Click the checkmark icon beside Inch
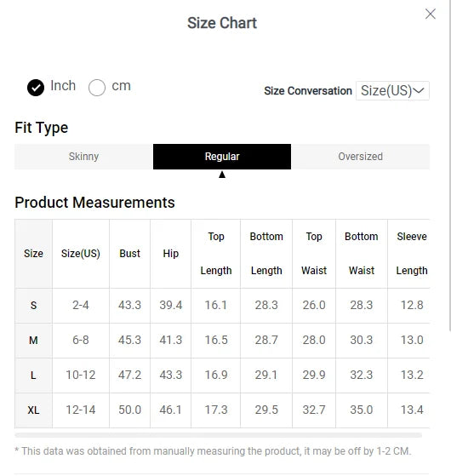451x476 pixels. point(36,88)
